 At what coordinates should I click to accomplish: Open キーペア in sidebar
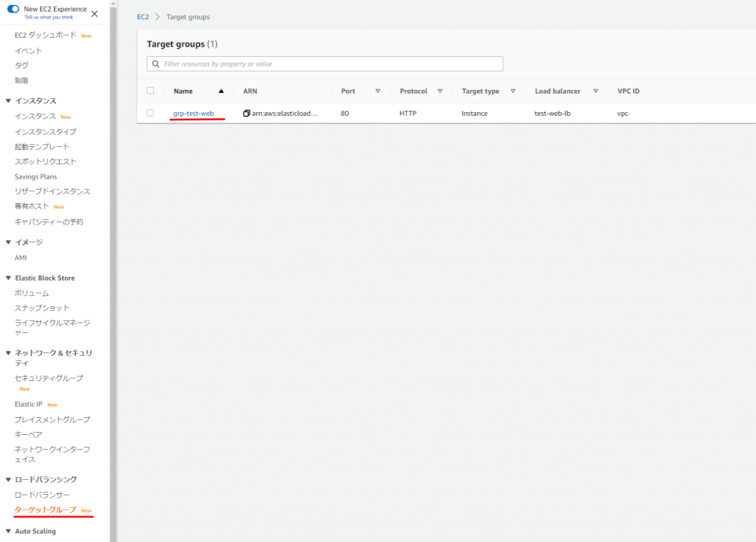pos(29,434)
